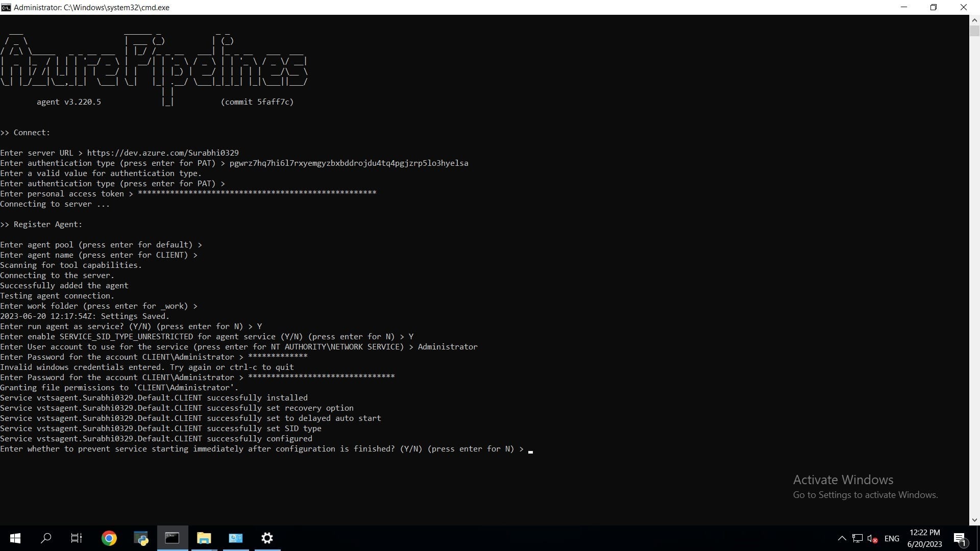The width and height of the screenshot is (980, 551).
Task: Open the notification Action Center
Action: [x=960, y=538]
